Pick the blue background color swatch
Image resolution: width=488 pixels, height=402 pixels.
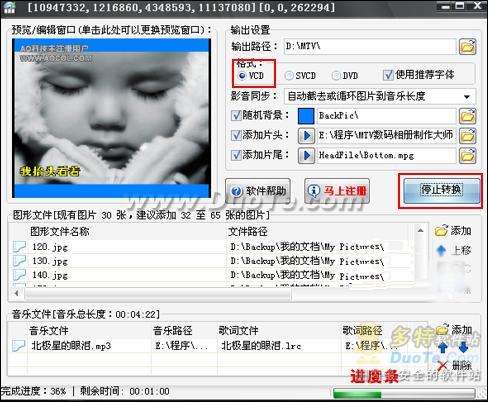pos(306,116)
